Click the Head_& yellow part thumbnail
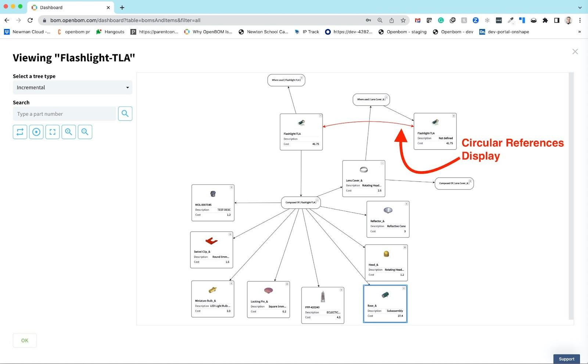The width and height of the screenshot is (588, 364). click(x=386, y=254)
